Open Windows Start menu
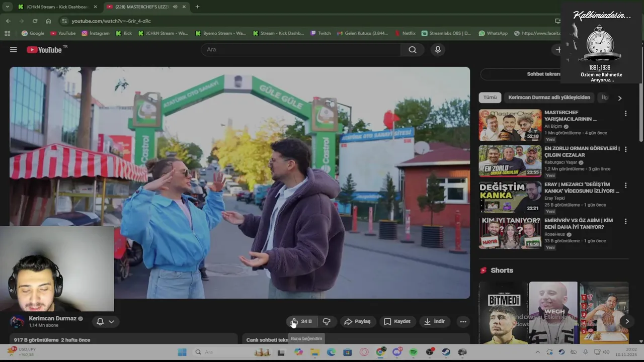Screen dimensions: 644x362 tap(182, 352)
